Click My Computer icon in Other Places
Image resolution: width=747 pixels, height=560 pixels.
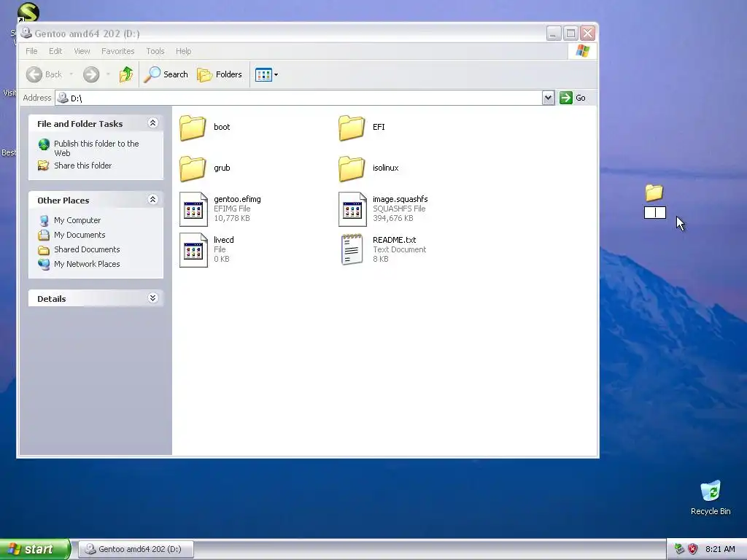tap(44, 220)
